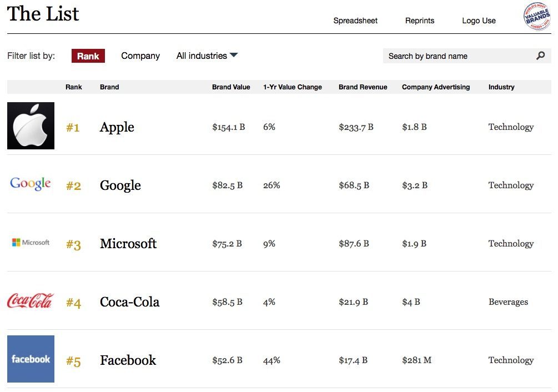
Task: Click the search magnifier icon
Action: (540, 56)
